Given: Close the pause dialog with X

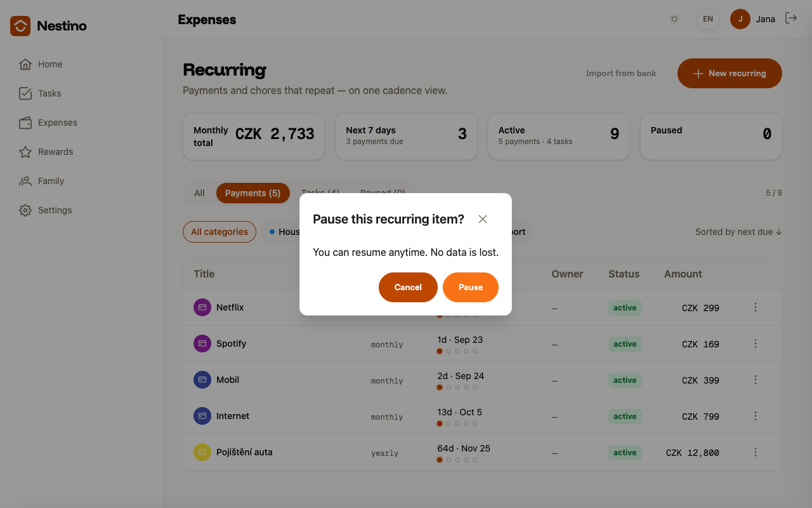Looking at the screenshot, I should point(483,219).
